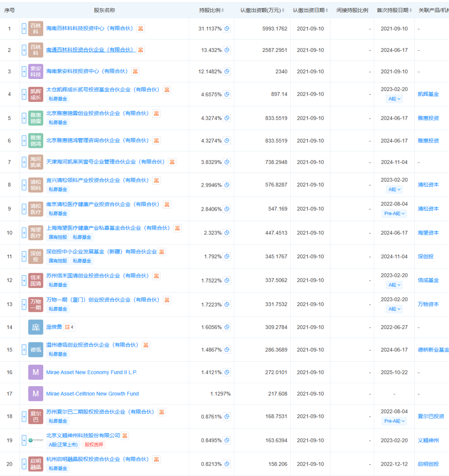The width and height of the screenshot is (449, 476).
Task: Click 2025-10-22 first holding date
Action: click(394, 372)
